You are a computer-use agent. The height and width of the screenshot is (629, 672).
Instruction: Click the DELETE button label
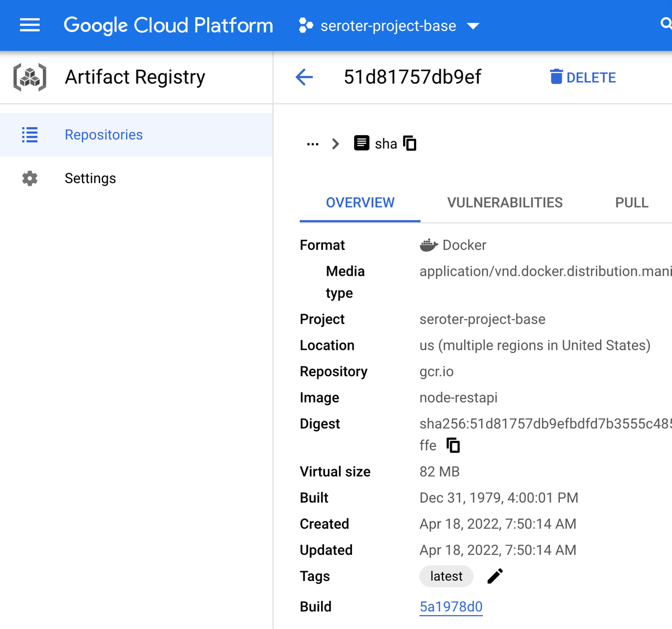point(591,78)
